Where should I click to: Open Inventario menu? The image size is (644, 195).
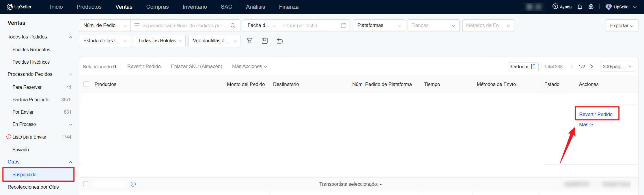pyautogui.click(x=195, y=7)
